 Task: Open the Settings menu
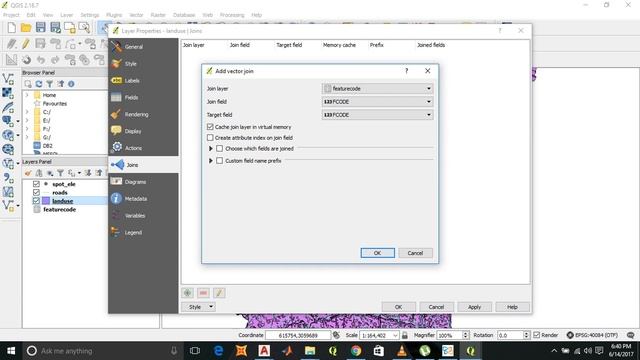[x=90, y=15]
